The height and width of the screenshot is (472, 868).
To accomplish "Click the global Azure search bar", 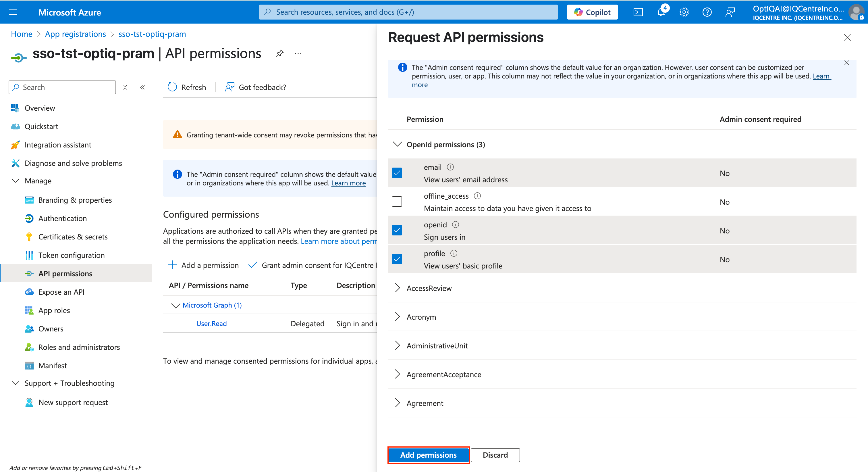I will pos(408,12).
